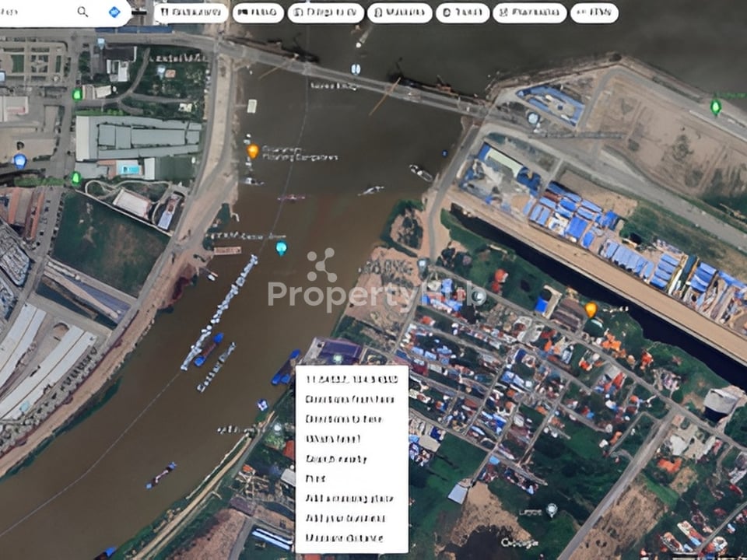Click blue pin on the west road
Viewport: 747px width, 560px height.
coord(19,161)
